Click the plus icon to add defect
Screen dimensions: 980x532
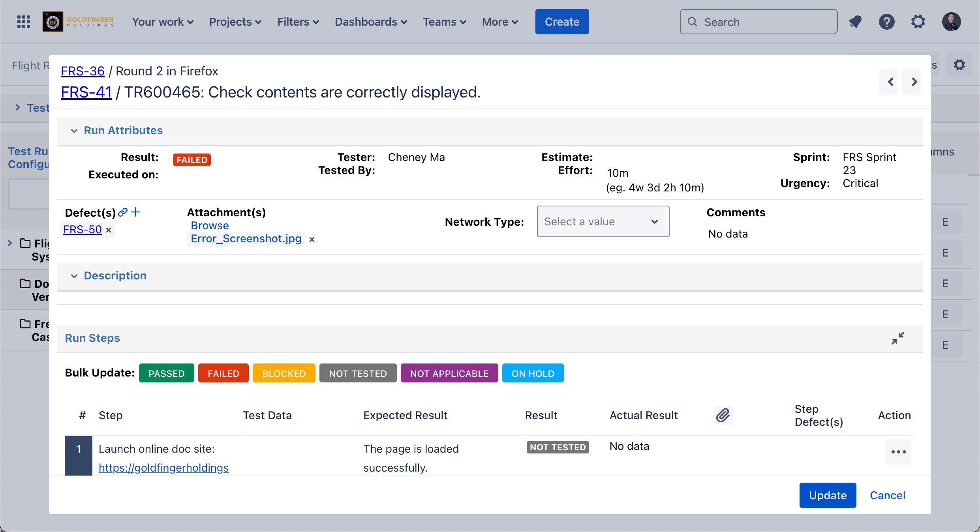[135, 212]
